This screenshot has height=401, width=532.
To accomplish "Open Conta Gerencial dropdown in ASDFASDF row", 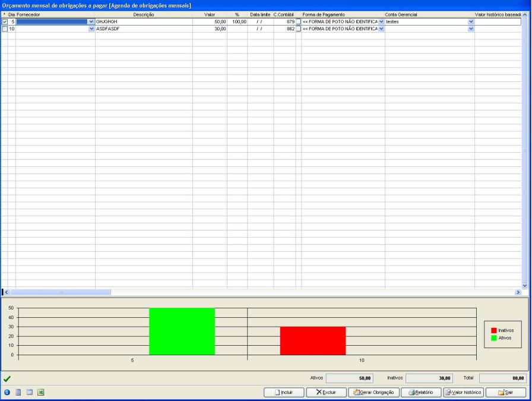I will click(471, 29).
